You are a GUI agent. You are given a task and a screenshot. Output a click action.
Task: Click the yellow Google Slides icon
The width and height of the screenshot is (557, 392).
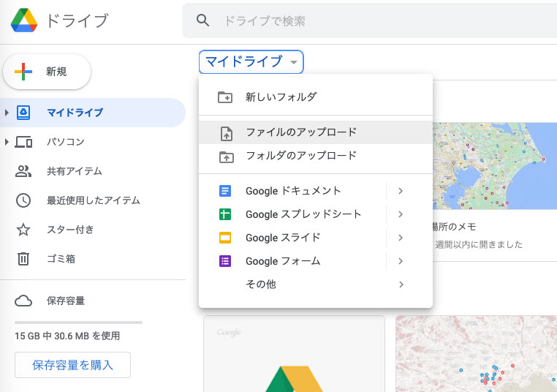pyautogui.click(x=225, y=238)
